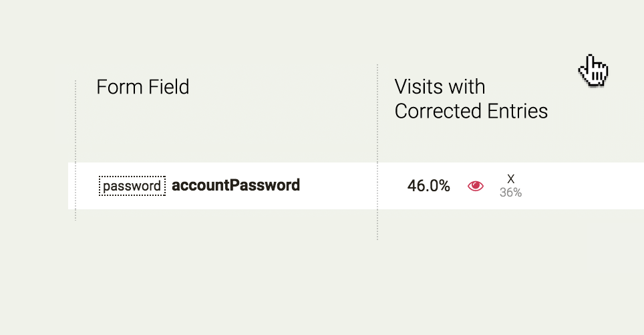644x335 pixels.
Task: Open the accountPassword field name
Action: 236,185
